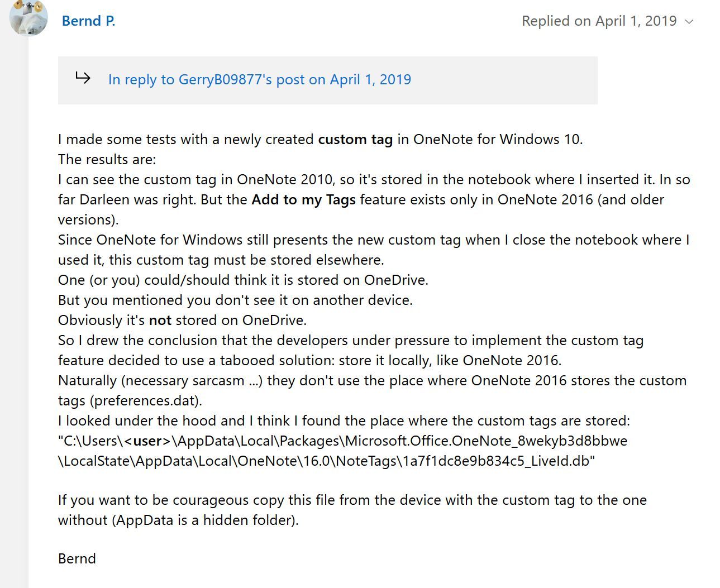Click the bold word 'not' in the OneDrive sentence
720x588 pixels.
pos(160,321)
